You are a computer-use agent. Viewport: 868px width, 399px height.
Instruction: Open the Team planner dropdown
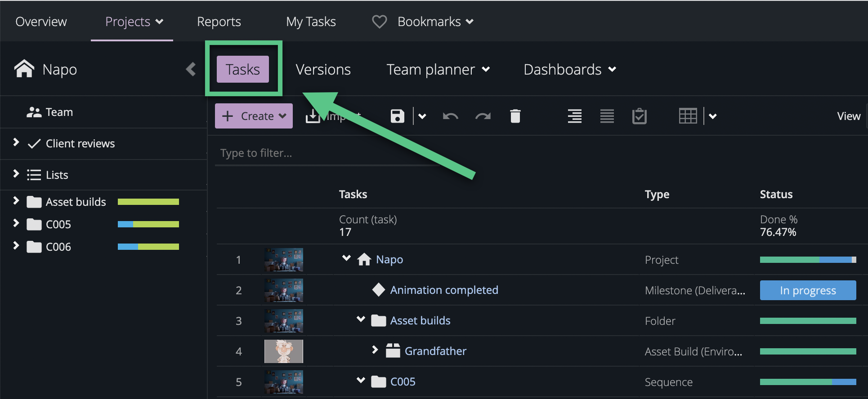(438, 70)
